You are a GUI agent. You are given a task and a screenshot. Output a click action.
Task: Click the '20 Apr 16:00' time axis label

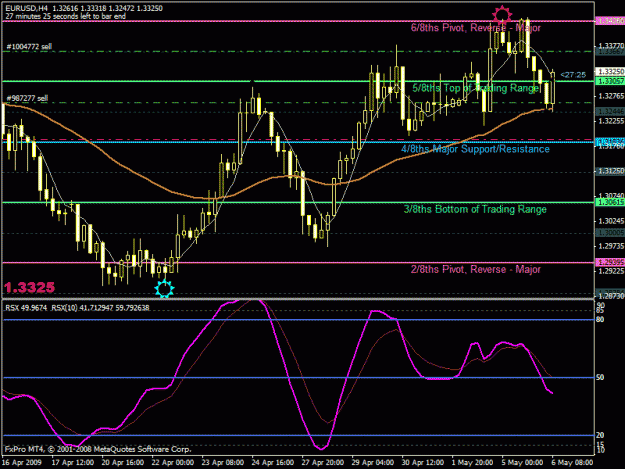point(123,463)
